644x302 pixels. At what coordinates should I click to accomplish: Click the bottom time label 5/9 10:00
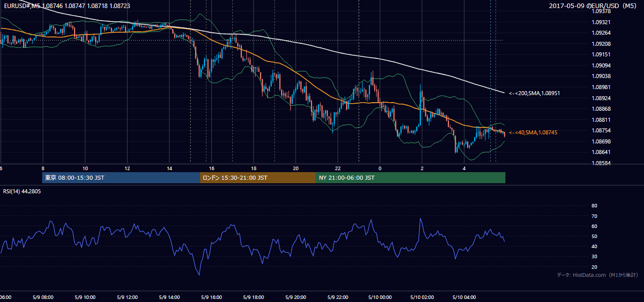(x=85, y=297)
